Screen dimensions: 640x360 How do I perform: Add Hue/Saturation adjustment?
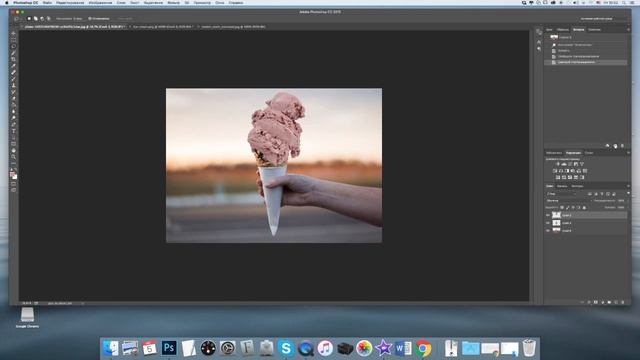click(555, 171)
